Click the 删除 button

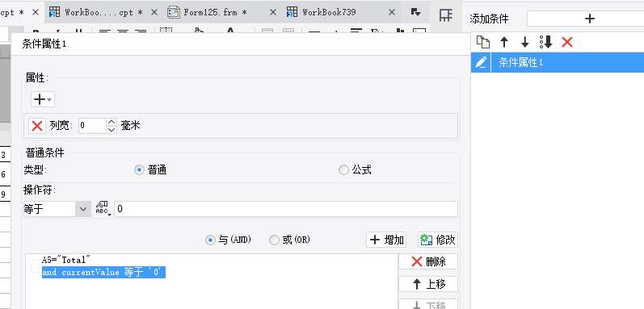pos(428,261)
